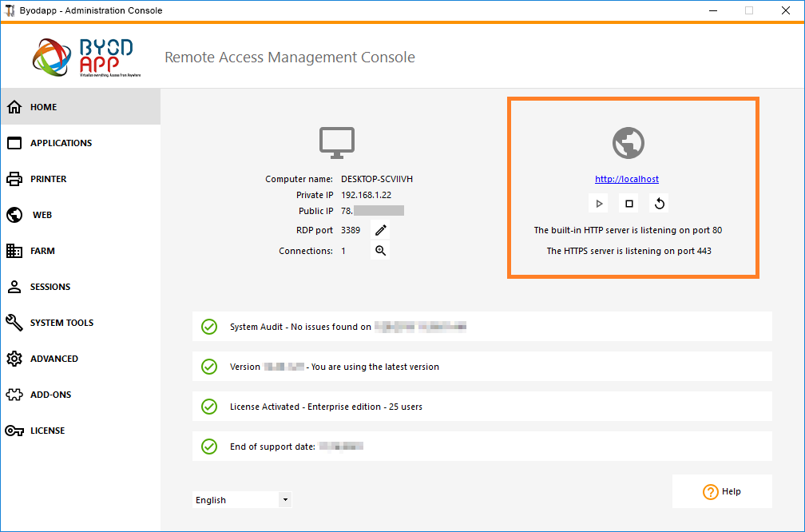This screenshot has width=805, height=532.
Task: Click the sessions person icon
Action: pyautogui.click(x=14, y=287)
